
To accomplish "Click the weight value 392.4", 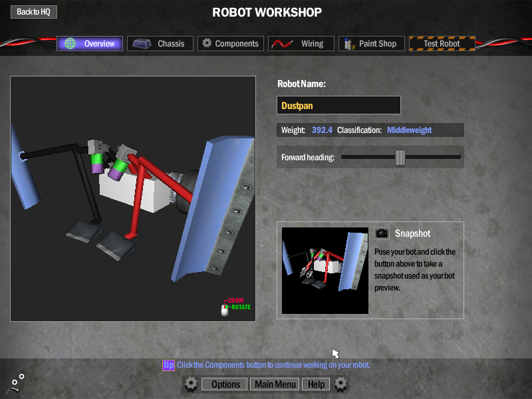I will tap(322, 130).
